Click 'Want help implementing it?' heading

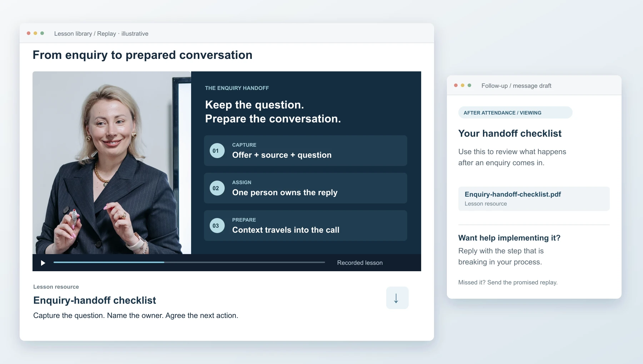point(509,238)
